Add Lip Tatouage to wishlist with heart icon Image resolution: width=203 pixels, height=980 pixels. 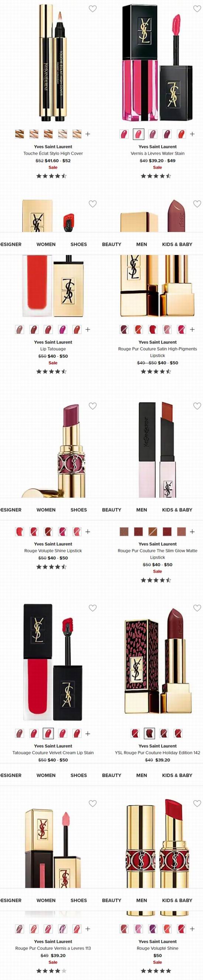click(x=93, y=204)
